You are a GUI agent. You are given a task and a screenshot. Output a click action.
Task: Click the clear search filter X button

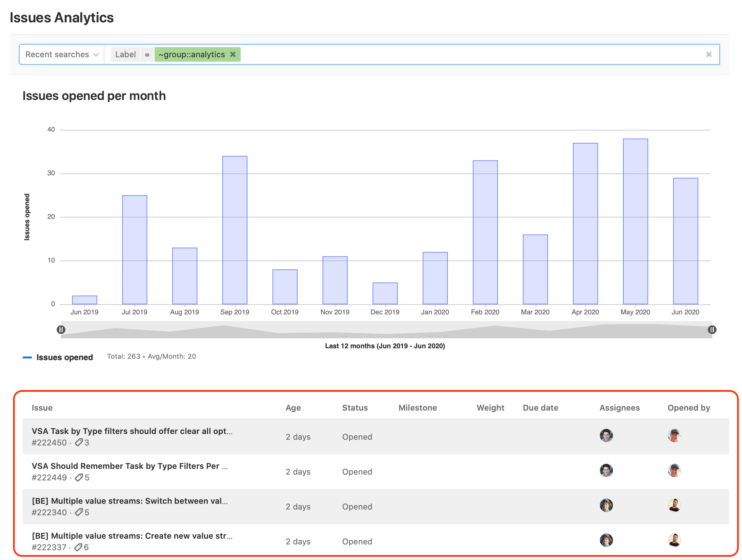click(x=708, y=54)
